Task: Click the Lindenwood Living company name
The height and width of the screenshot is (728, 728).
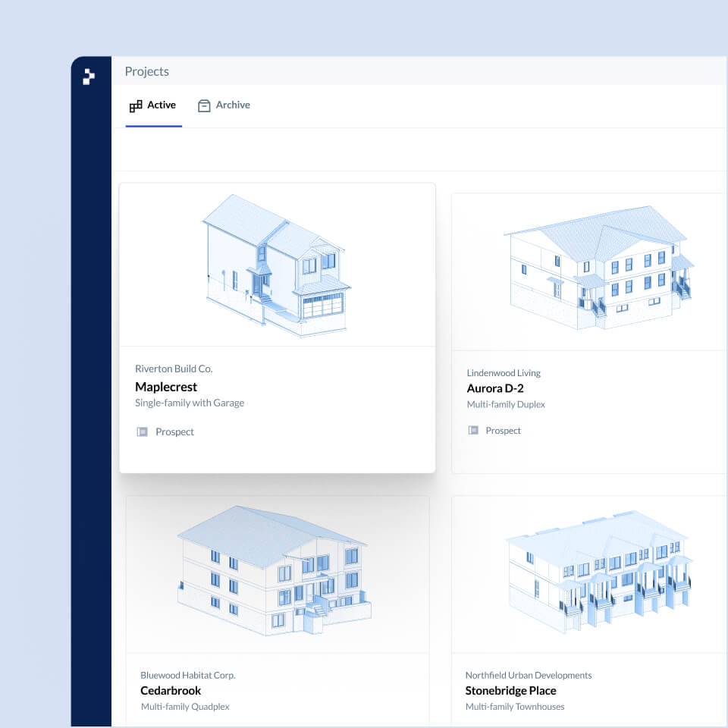Action: pyautogui.click(x=504, y=373)
